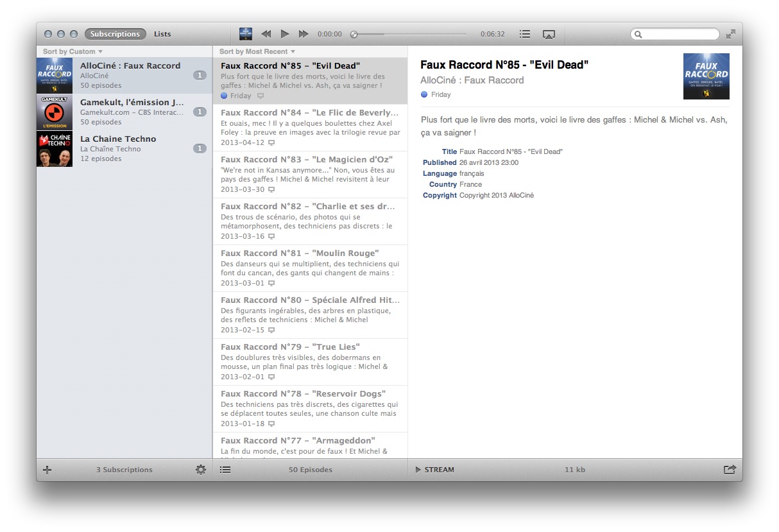Open the AirPlay output icon

(549, 34)
